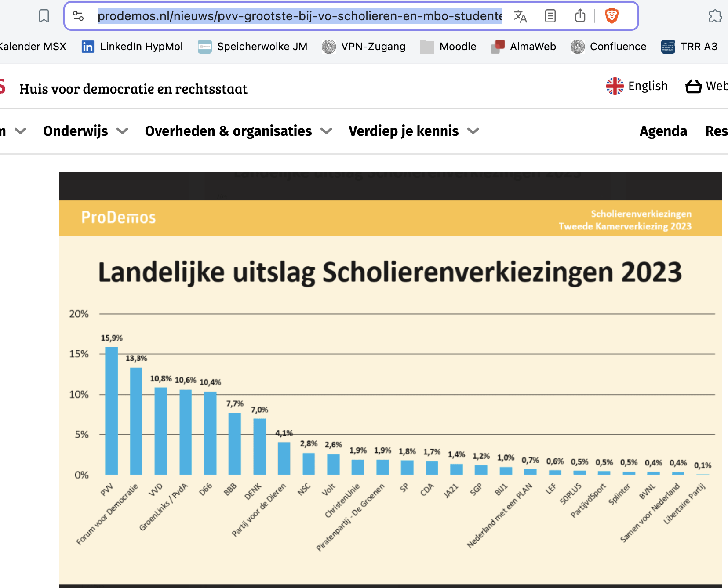The height and width of the screenshot is (588, 728).
Task: Click the share page icon
Action: pyautogui.click(x=580, y=16)
